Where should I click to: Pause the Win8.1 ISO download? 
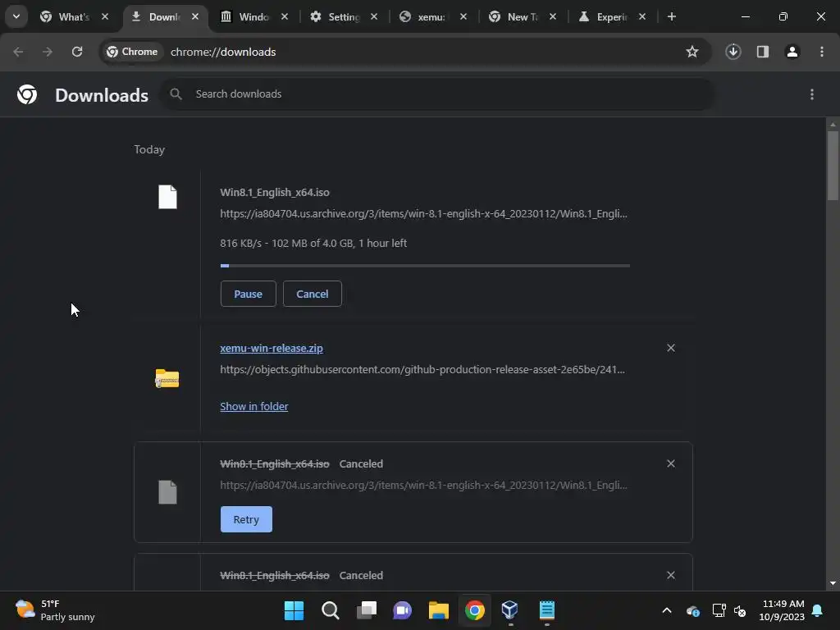(x=248, y=294)
